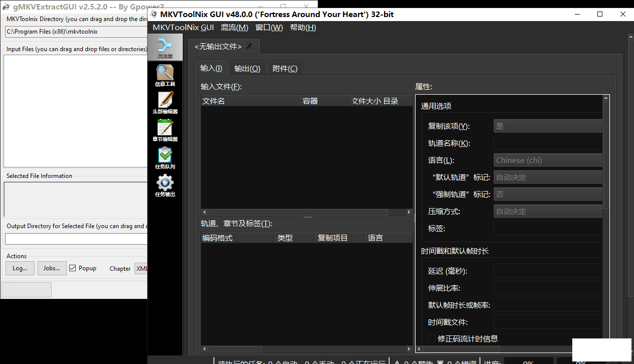This screenshot has height=364, width=634.
Task: Sort tracks by 语言 column
Action: click(x=389, y=238)
